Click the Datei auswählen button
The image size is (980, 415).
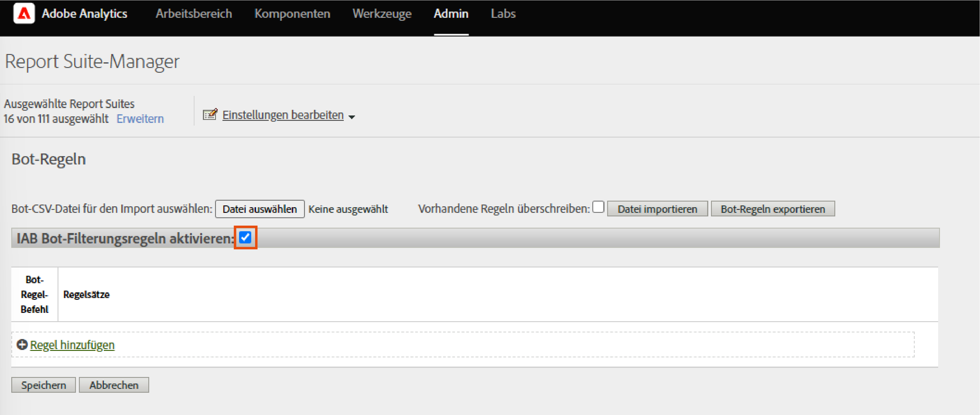(260, 209)
